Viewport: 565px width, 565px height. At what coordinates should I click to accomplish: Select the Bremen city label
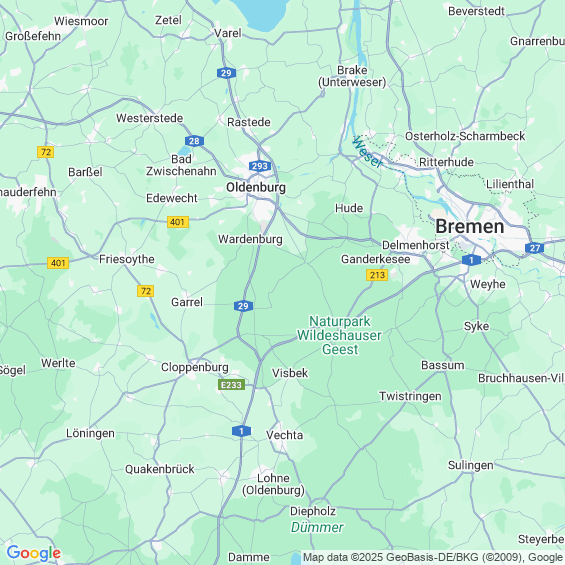point(470,227)
